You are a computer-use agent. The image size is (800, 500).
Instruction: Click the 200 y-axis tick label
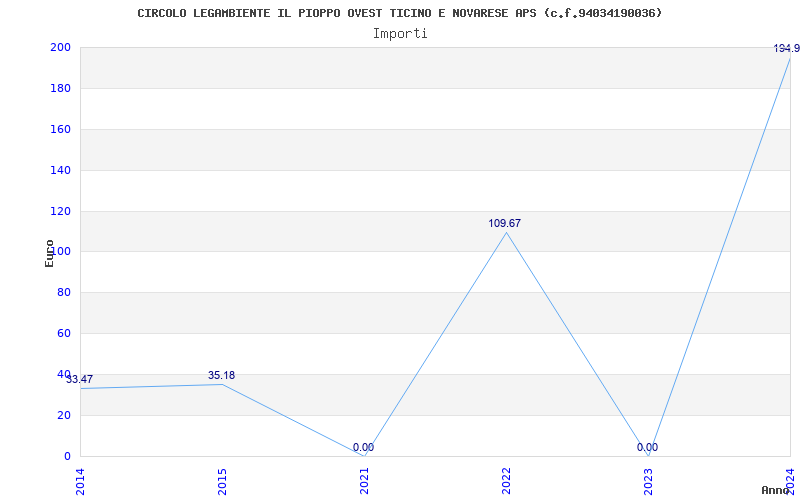point(60,47)
